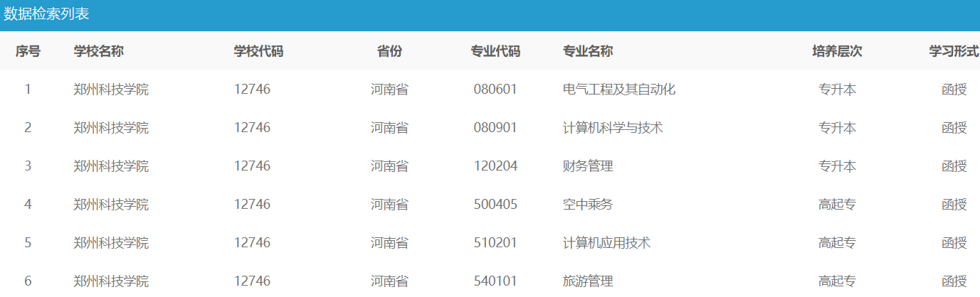The width and height of the screenshot is (980, 297).
Task: Select row number 4 in 序号 column
Action: [28, 205]
